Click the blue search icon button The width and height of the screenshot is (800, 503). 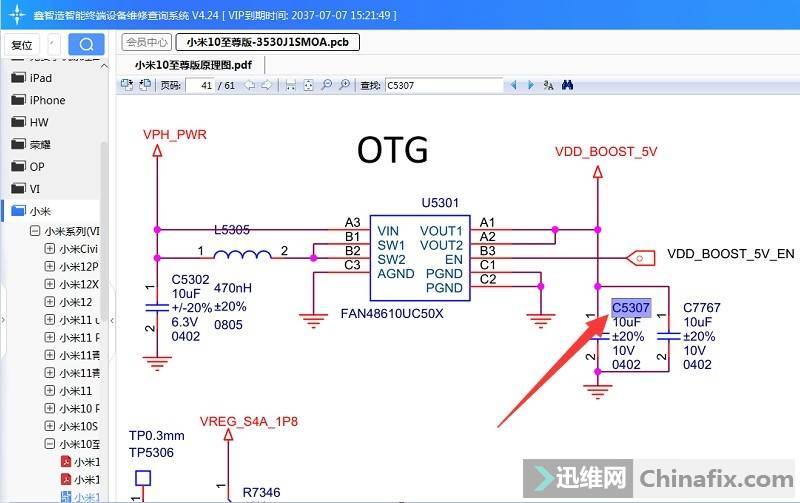[86, 44]
